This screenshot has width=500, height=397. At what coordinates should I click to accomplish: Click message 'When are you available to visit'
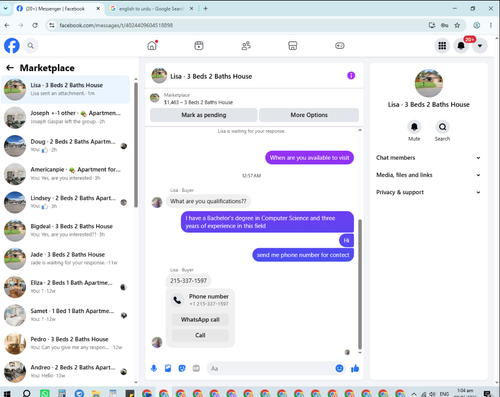point(310,158)
